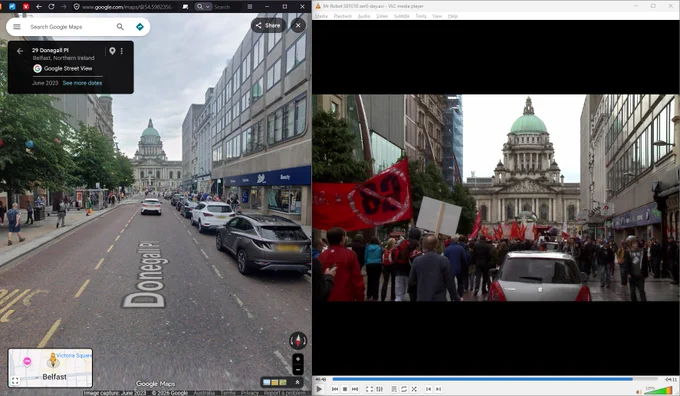The image size is (680, 396).
Task: Open the VLC Media menu
Action: click(321, 16)
